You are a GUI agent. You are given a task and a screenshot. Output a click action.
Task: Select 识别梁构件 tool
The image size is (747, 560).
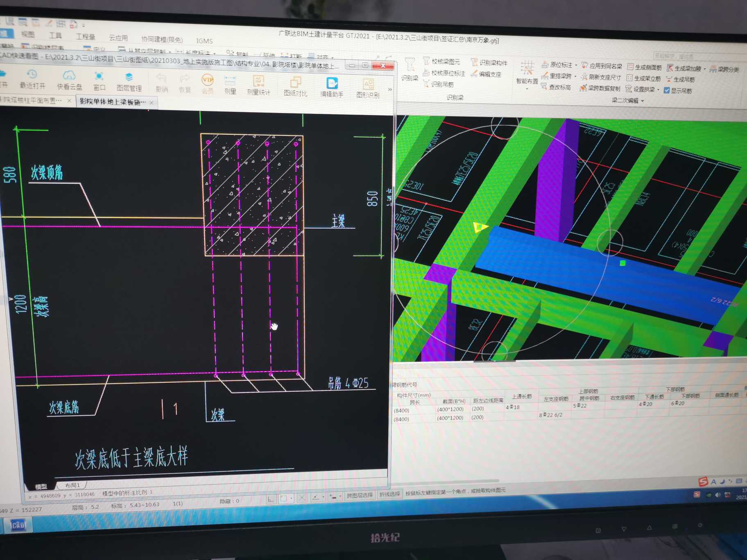click(x=489, y=62)
